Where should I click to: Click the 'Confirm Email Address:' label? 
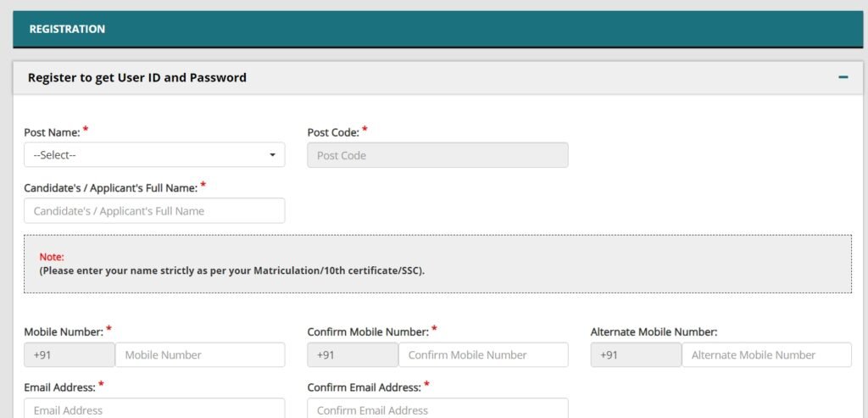[364, 387]
